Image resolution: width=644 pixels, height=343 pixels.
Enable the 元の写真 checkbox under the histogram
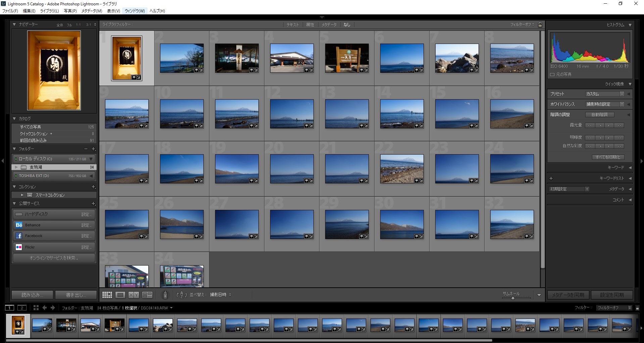[553, 74]
